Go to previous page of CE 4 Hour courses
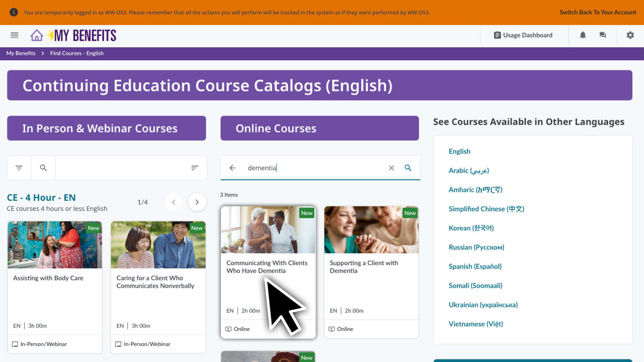This screenshot has width=644, height=362. pos(174,202)
